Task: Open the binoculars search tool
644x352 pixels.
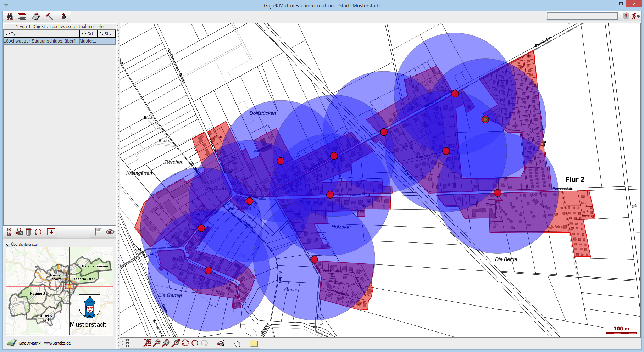Action: (10, 17)
